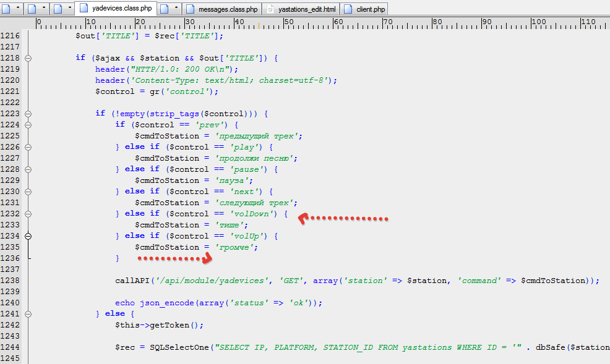
Task: Fold the 'volDown' else-if block at line 1232
Action: tap(28, 214)
